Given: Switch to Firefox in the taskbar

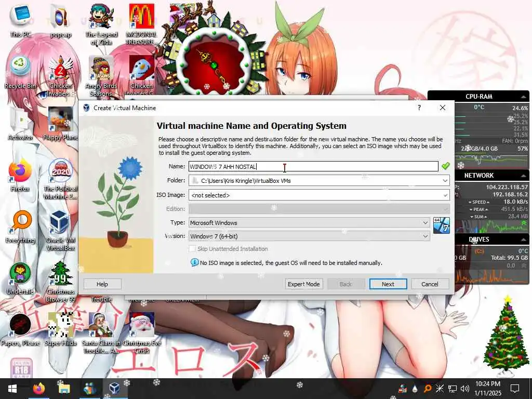Looking at the screenshot, I should point(38,389).
